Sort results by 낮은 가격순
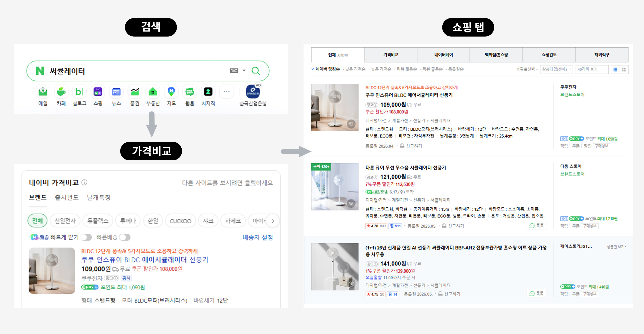644x334 pixels. [355, 69]
